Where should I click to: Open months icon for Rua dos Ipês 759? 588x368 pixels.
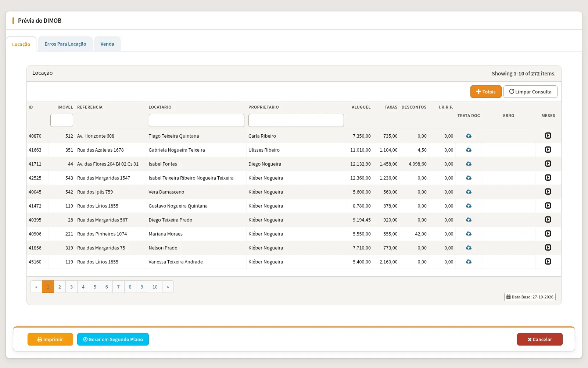(548, 192)
